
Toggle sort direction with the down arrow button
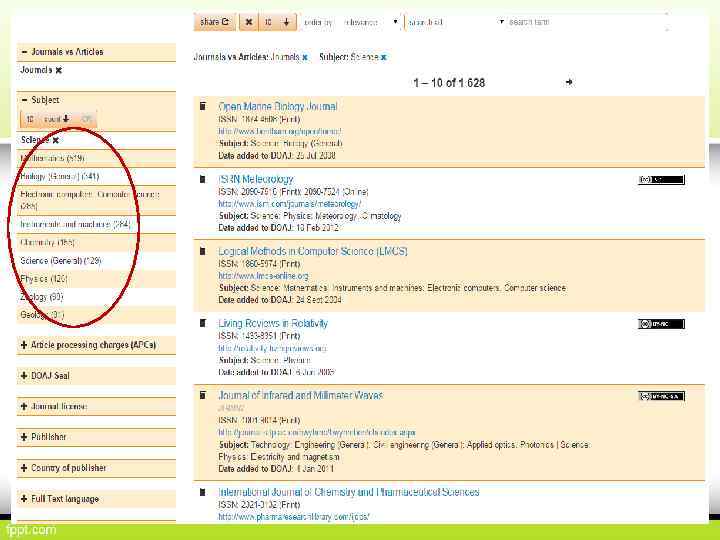click(287, 22)
